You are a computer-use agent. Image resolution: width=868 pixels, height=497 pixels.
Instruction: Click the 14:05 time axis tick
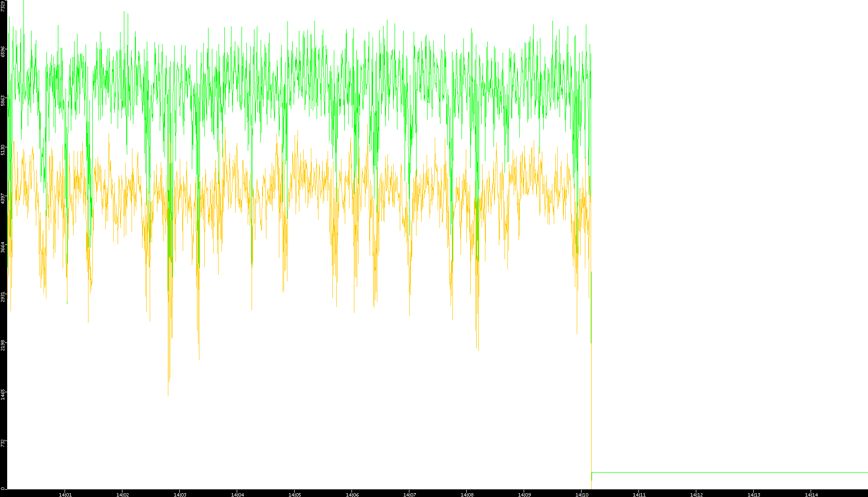click(x=295, y=495)
